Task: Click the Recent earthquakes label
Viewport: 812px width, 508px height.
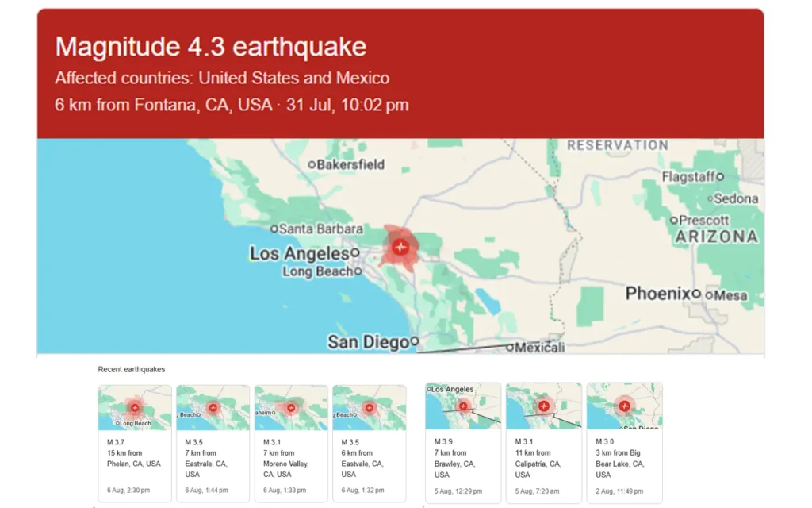Action: 132,369
